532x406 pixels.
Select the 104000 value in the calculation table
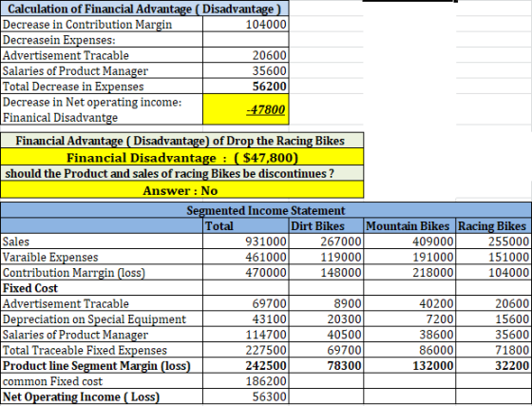click(x=246, y=25)
